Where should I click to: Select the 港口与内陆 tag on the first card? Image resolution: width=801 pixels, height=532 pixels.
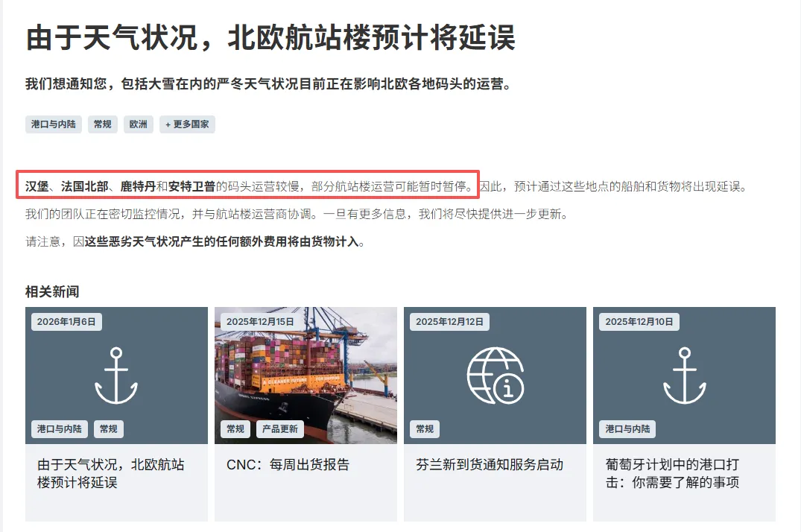[x=60, y=429]
